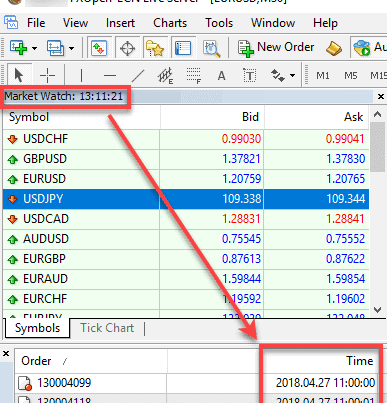The width and height of the screenshot is (387, 403).
Task: Click the Symbol column header
Action: point(82,117)
